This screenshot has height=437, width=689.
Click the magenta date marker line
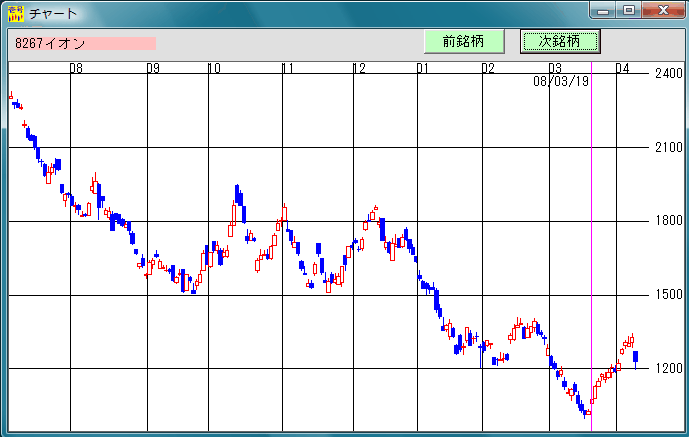pos(591,246)
